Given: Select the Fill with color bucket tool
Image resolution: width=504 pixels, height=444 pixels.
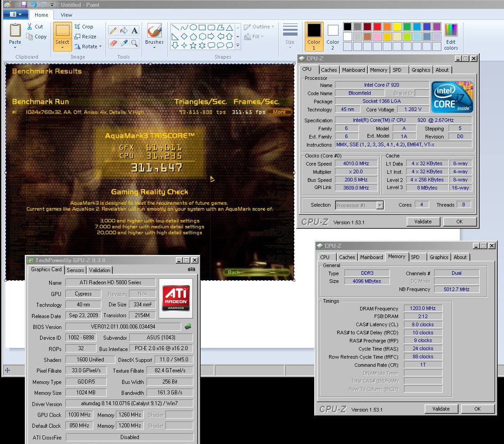Looking at the screenshot, I should point(124,31).
